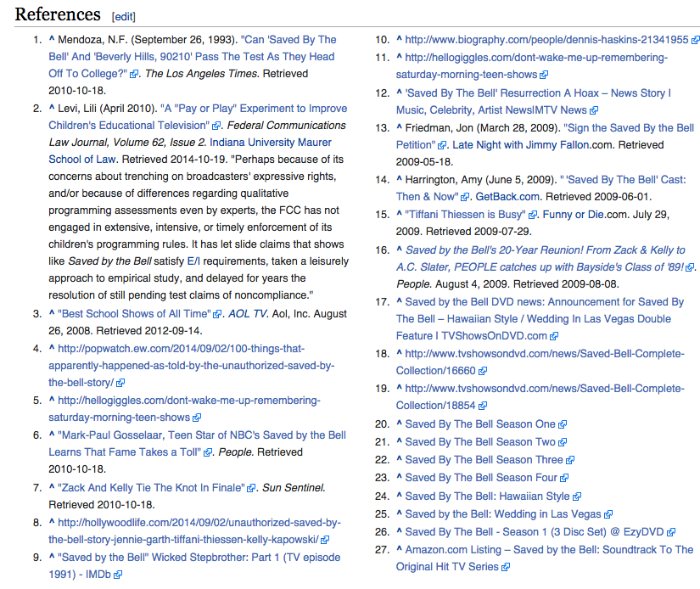Click the external link icon after the IMDb reference
The width and height of the screenshot is (700, 589).
tap(119, 575)
